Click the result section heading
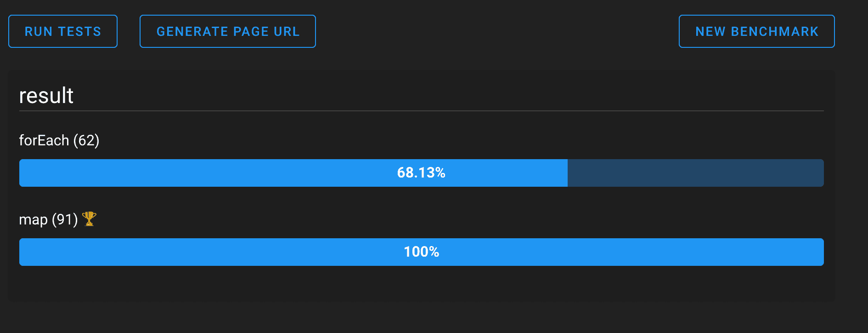This screenshot has width=868, height=333. (46, 95)
